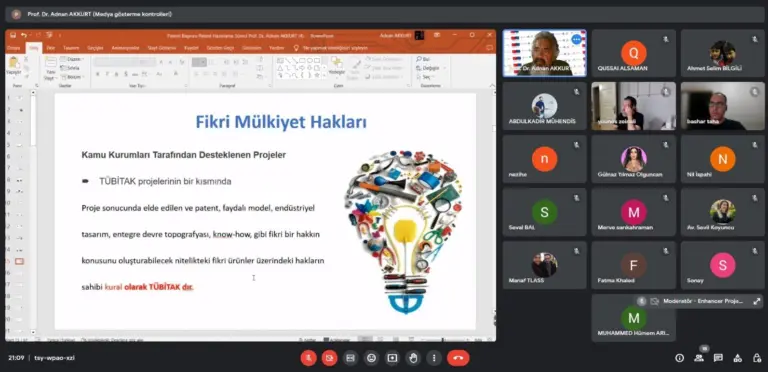Unmute the microphone in the call bar
768x372 pixels.
309,358
